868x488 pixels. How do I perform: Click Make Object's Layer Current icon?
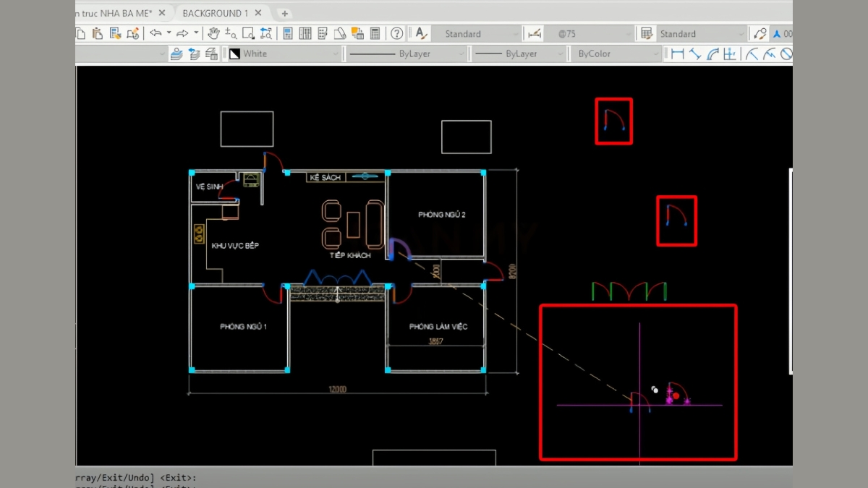pyautogui.click(x=176, y=53)
